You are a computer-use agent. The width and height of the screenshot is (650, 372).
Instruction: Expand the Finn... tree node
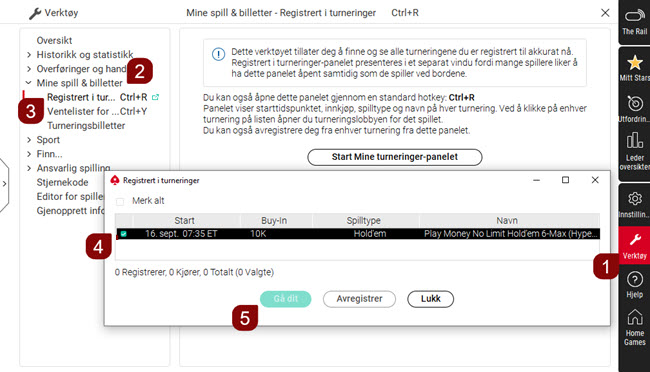pyautogui.click(x=29, y=154)
